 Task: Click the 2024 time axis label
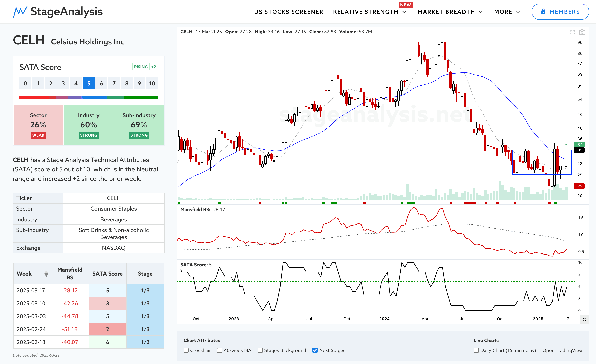(384, 319)
